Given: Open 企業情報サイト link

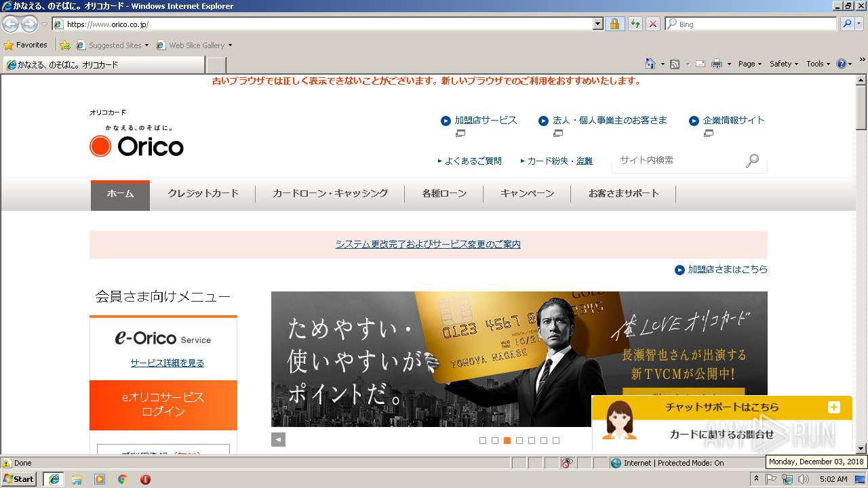Looking at the screenshot, I should click(734, 120).
